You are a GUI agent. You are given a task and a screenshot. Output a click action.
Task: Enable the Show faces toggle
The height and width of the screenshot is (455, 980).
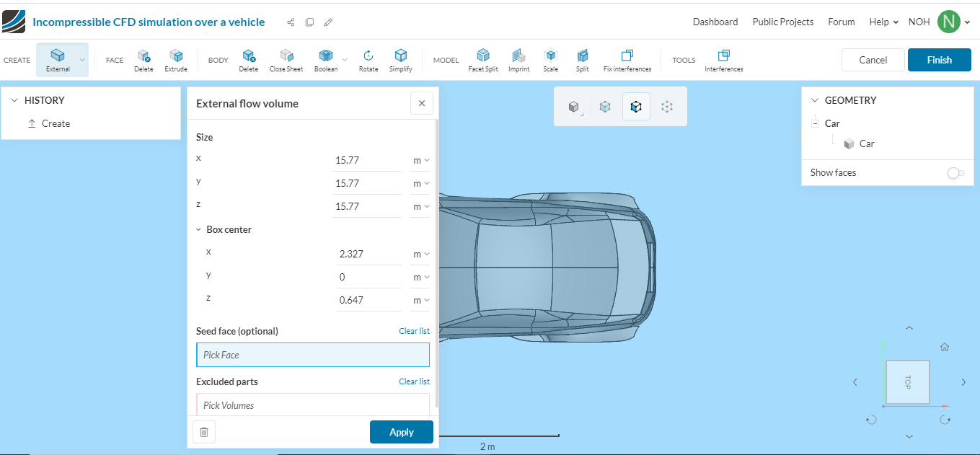click(x=956, y=173)
